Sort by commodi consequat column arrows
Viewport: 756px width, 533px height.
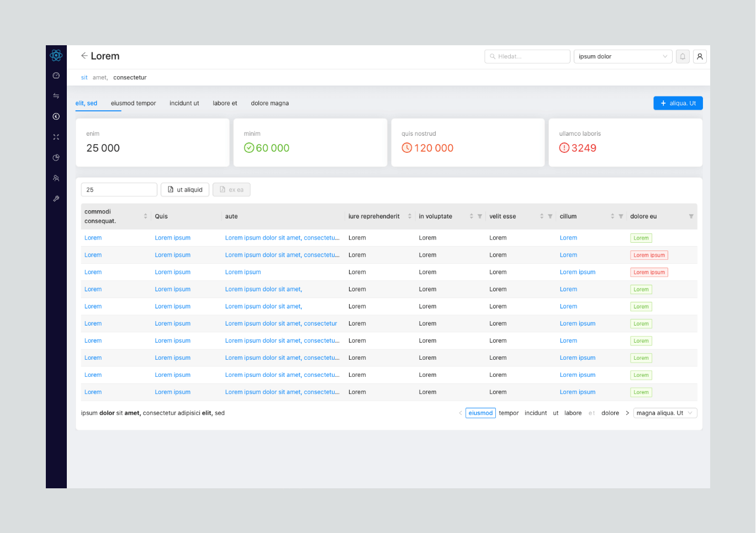click(x=145, y=216)
